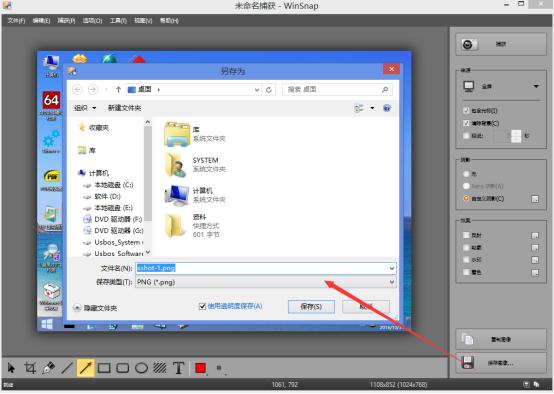
Task: Open the Tools menu
Action: (118, 21)
